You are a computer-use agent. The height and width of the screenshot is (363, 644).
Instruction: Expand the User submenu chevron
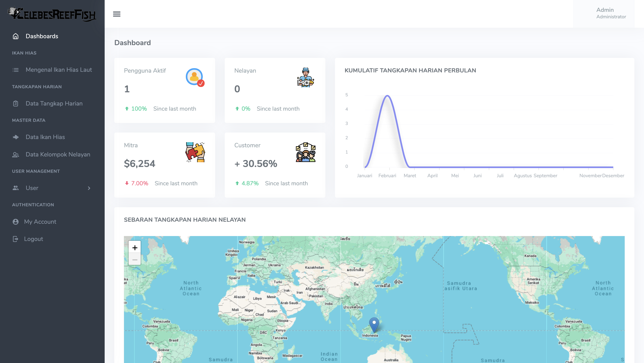point(89,188)
